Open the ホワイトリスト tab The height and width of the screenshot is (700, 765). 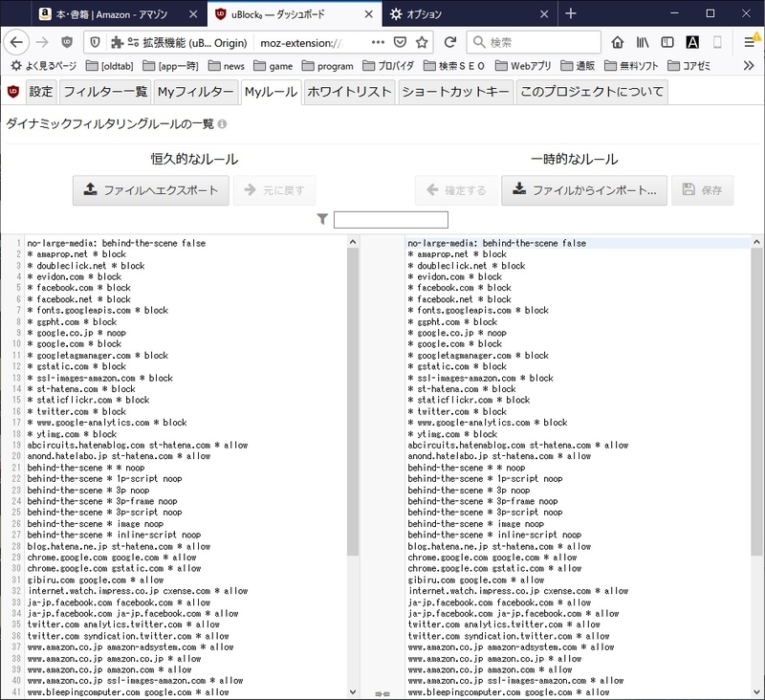349,92
